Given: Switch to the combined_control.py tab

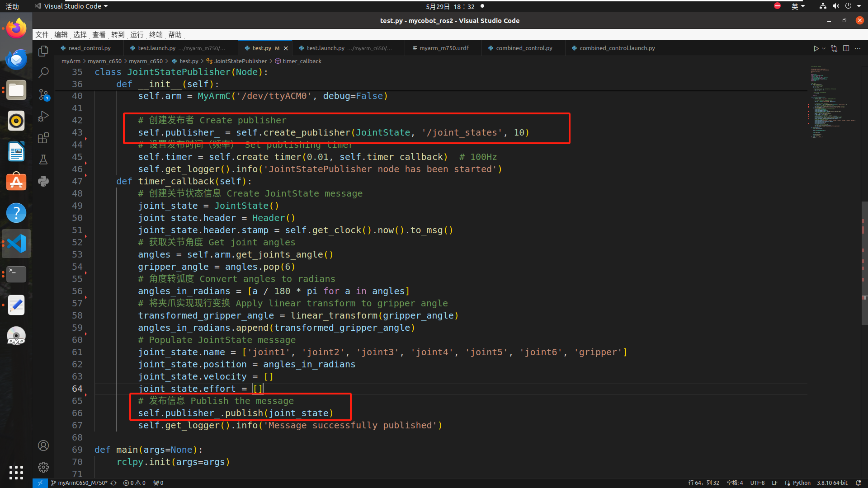Looking at the screenshot, I should click(524, 48).
